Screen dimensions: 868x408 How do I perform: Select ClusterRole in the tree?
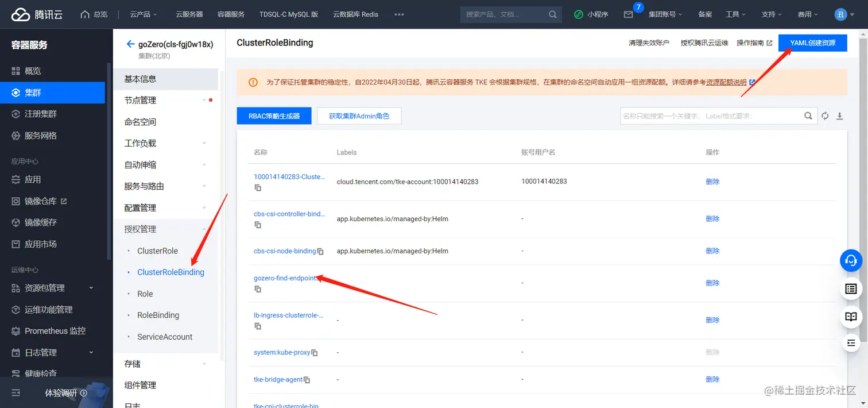pyautogui.click(x=157, y=251)
